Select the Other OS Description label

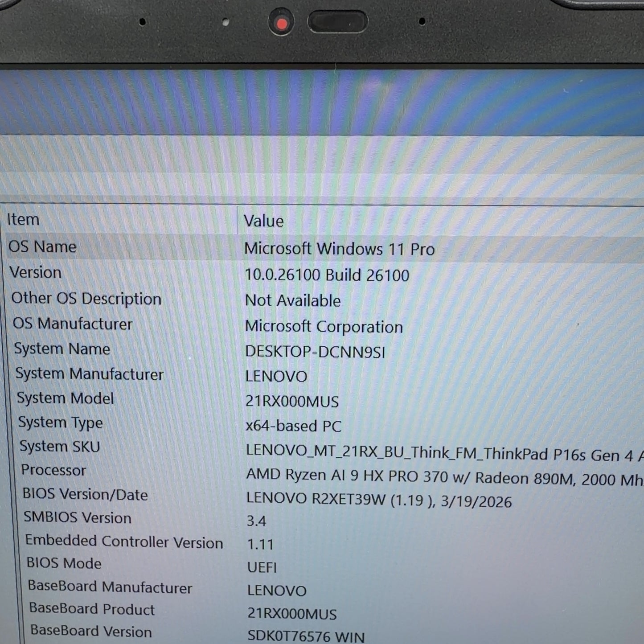click(x=86, y=298)
